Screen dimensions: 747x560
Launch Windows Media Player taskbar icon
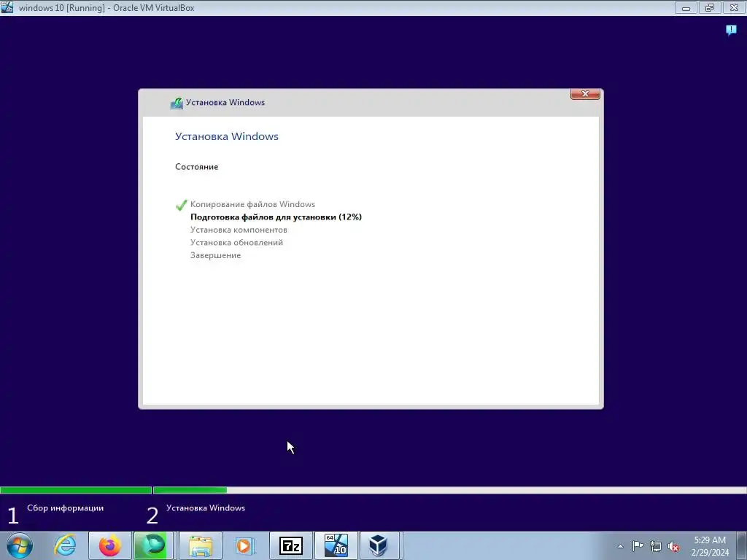coord(245,545)
